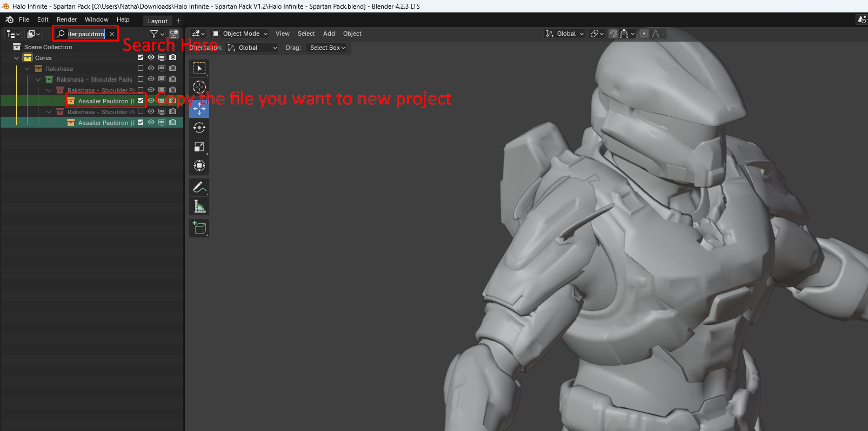Image resolution: width=868 pixels, height=431 pixels.
Task: Open the Render menu
Action: (x=66, y=19)
